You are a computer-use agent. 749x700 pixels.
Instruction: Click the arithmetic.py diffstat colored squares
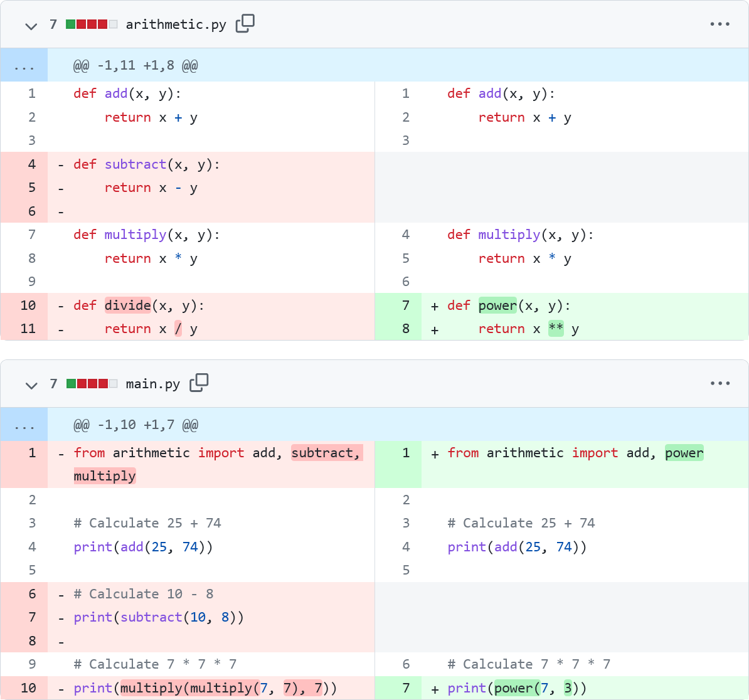tap(92, 24)
